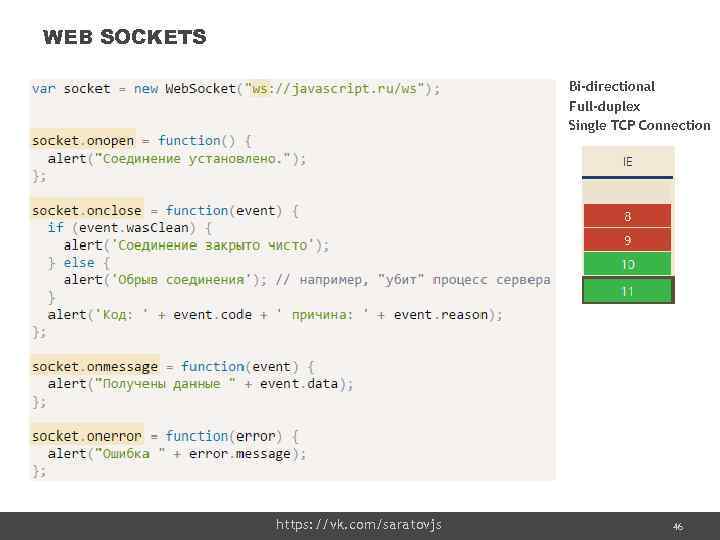The image size is (720, 540).
Task: Click the IE header cell of the support table
Action: tap(628, 162)
